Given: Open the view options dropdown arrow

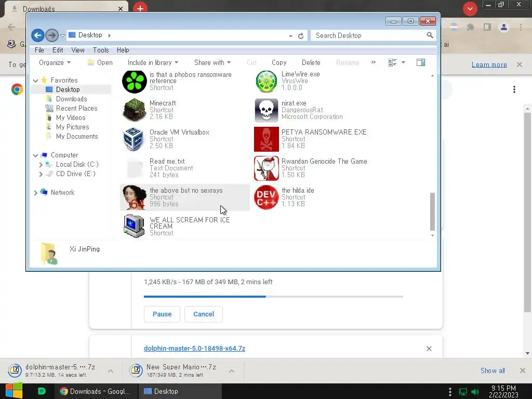Looking at the screenshot, I should (x=403, y=62).
